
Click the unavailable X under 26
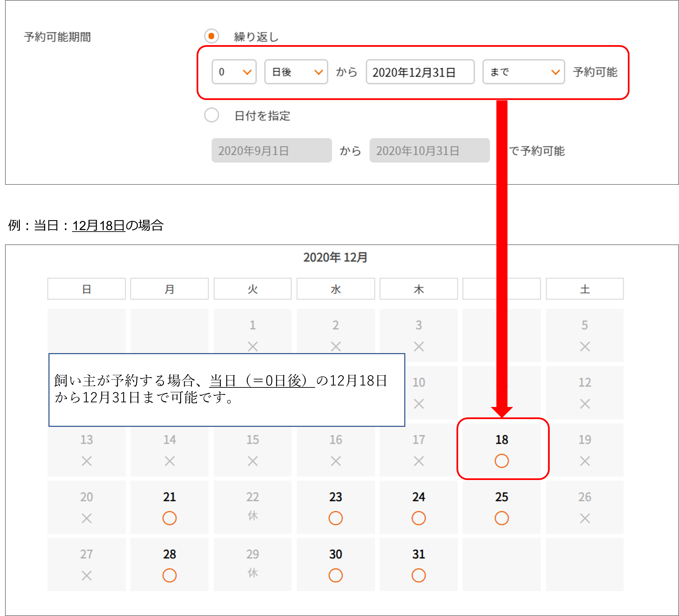tap(585, 518)
